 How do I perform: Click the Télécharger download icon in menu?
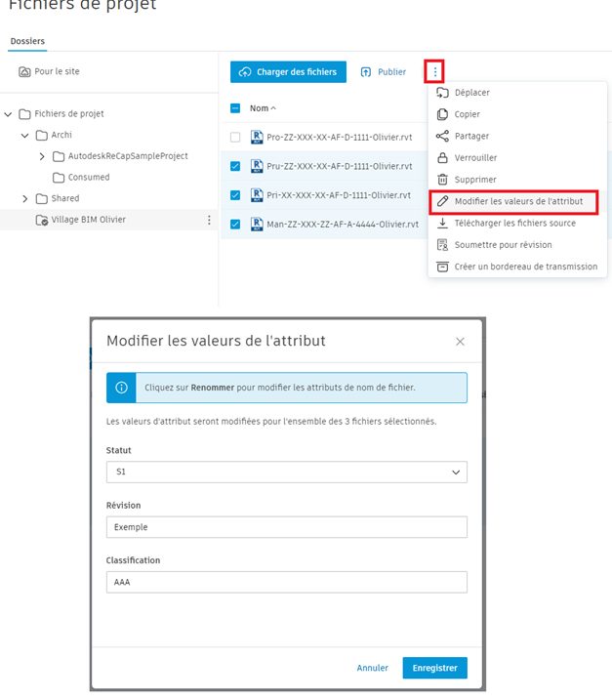[x=442, y=223]
